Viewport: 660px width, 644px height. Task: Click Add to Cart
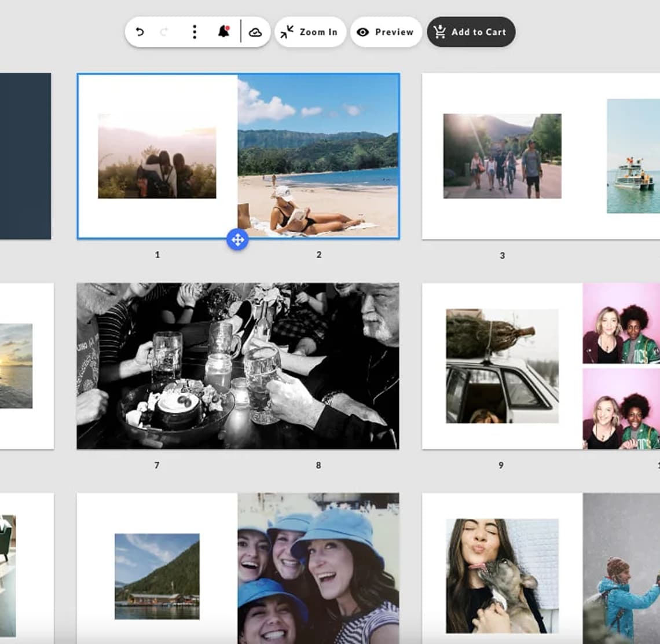471,32
